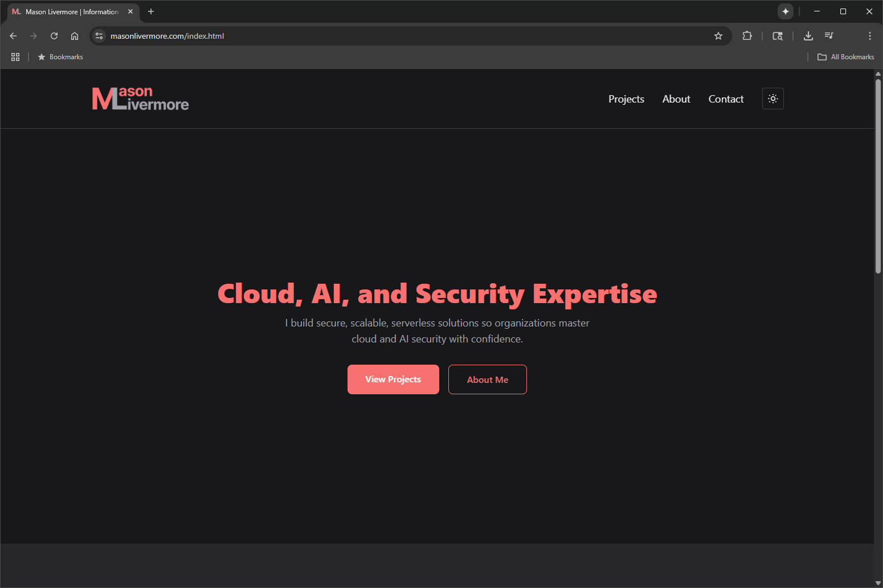Image resolution: width=883 pixels, height=588 pixels.
Task: Open the media controls icon
Action: tap(829, 36)
